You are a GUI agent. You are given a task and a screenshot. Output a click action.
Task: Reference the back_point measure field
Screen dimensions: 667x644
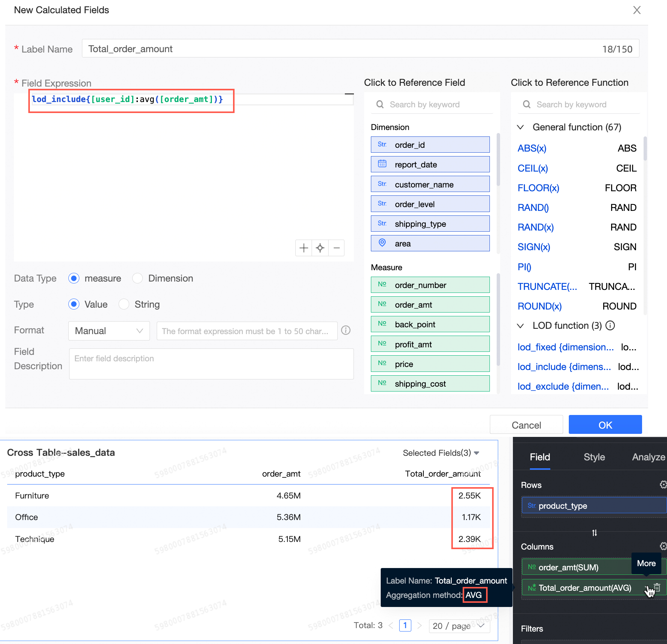(x=430, y=324)
